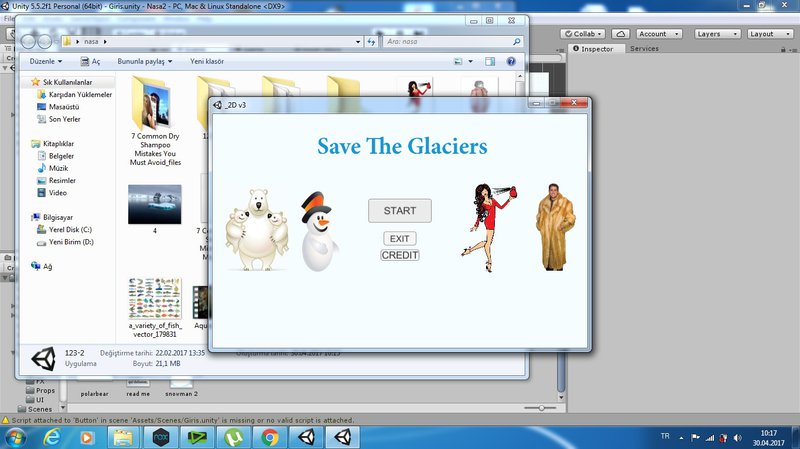Viewport: 800px width, 449px height.
Task: Select the Masaüstü item in sidebar
Action: 64,107
